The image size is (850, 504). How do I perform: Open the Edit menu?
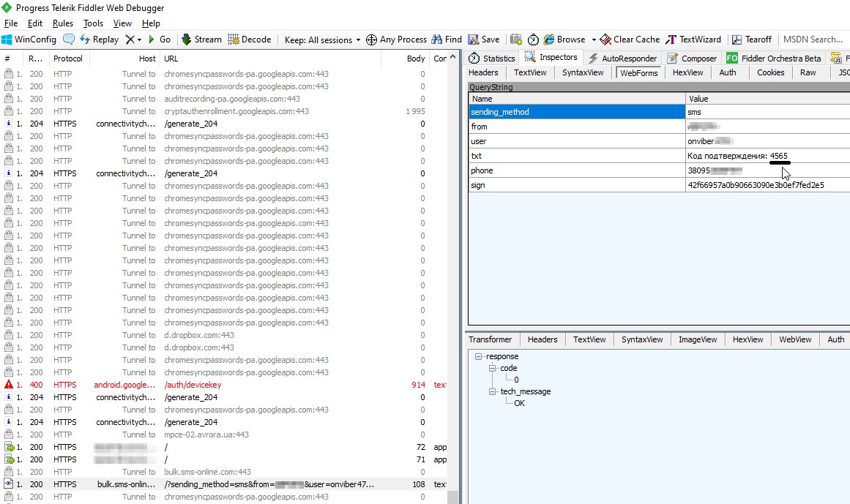pos(34,23)
